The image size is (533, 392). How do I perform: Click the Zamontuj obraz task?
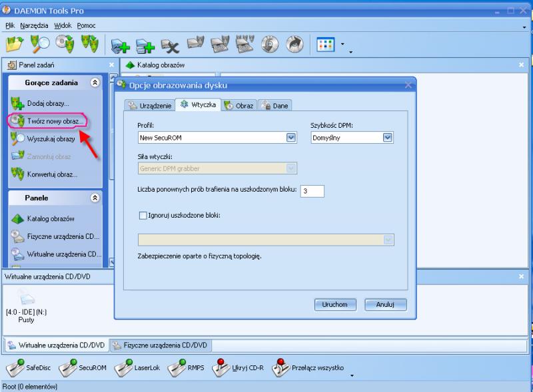41,156
